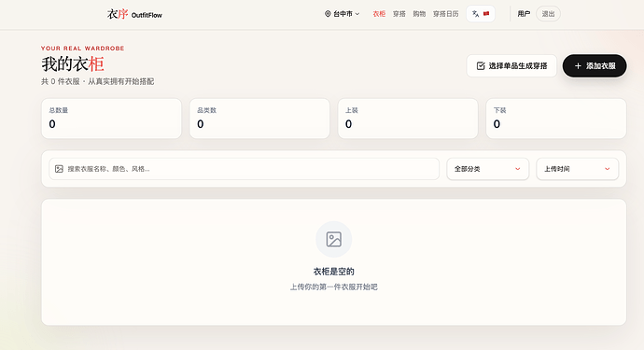
Task: Click the 下装 stat card
Action: click(x=556, y=119)
